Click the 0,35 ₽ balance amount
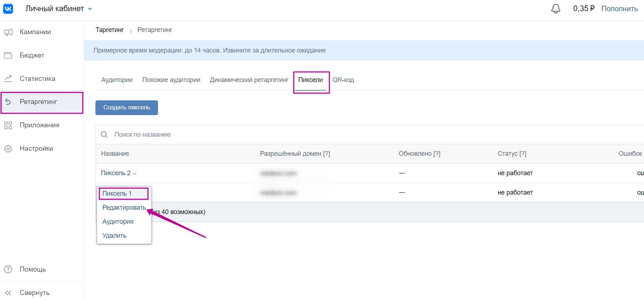This screenshot has height=300, width=644. click(584, 9)
